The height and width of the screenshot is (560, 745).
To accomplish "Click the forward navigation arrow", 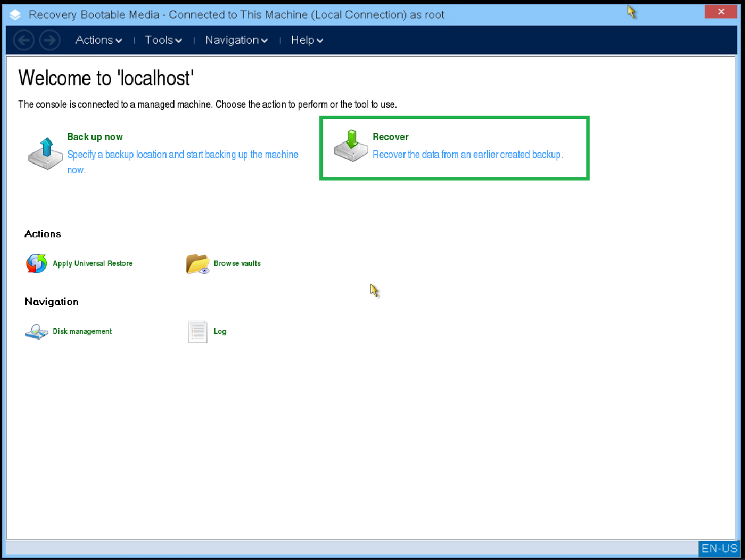I will (x=50, y=40).
